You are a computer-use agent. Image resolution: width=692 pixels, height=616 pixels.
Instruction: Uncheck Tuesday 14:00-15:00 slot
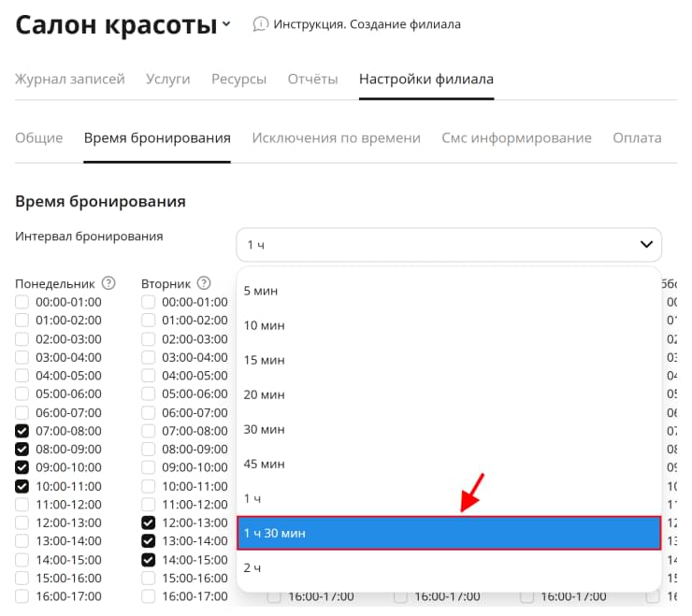pyautogui.click(x=149, y=560)
